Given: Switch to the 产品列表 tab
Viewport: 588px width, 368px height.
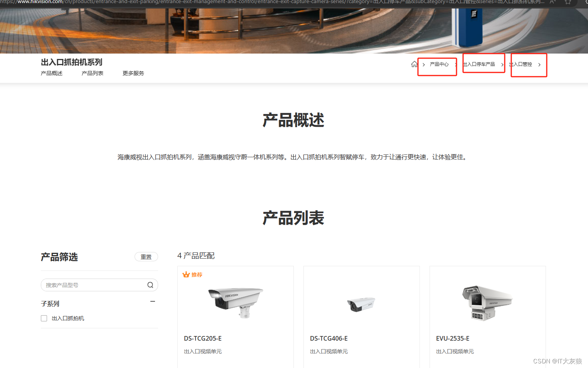Looking at the screenshot, I should tap(93, 73).
